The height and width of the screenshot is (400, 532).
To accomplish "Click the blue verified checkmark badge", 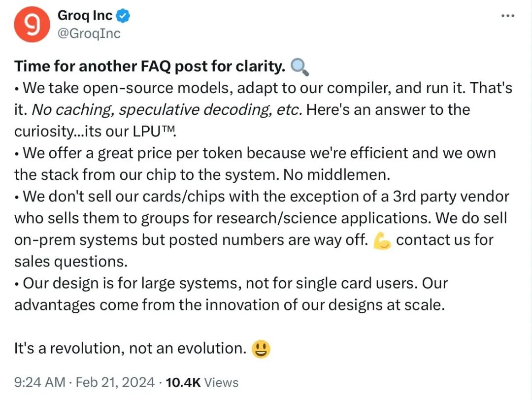I will (x=123, y=16).
